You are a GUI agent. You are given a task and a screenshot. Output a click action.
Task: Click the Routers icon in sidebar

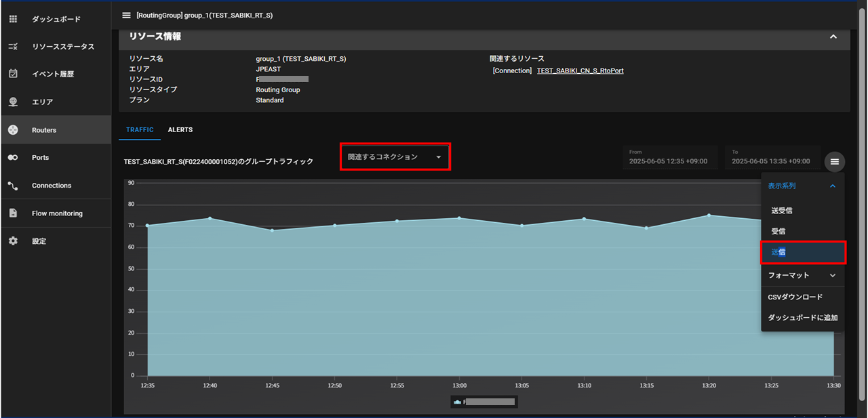pos(13,130)
